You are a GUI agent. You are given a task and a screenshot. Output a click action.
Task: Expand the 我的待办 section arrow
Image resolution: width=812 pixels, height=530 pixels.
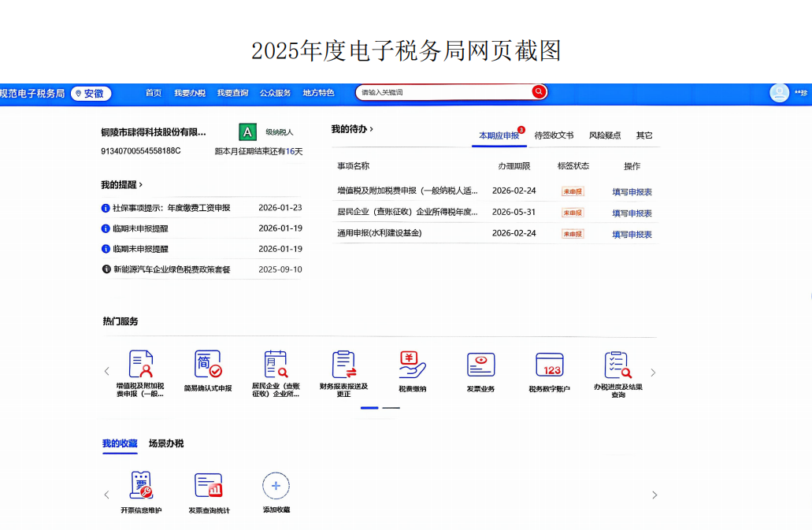(x=371, y=128)
